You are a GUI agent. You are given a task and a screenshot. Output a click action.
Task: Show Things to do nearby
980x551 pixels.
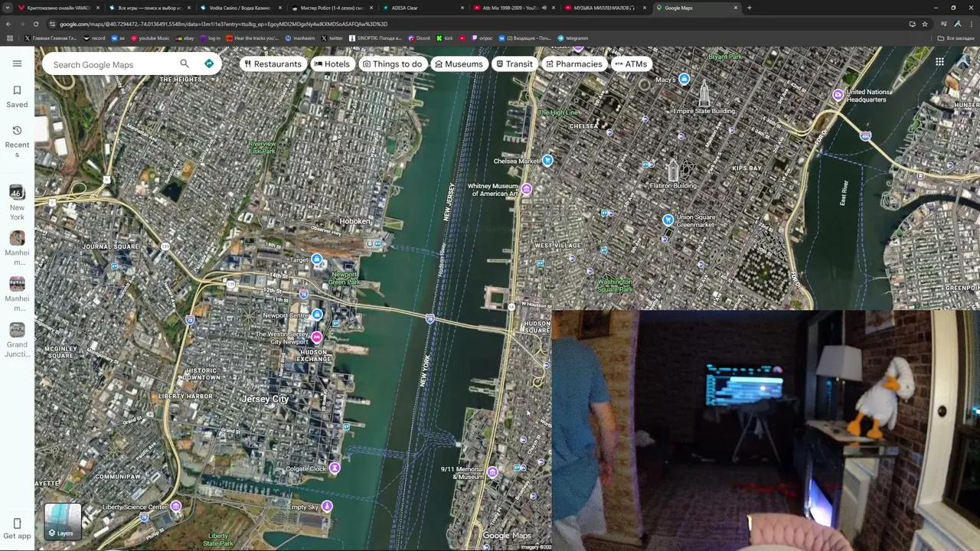[392, 64]
